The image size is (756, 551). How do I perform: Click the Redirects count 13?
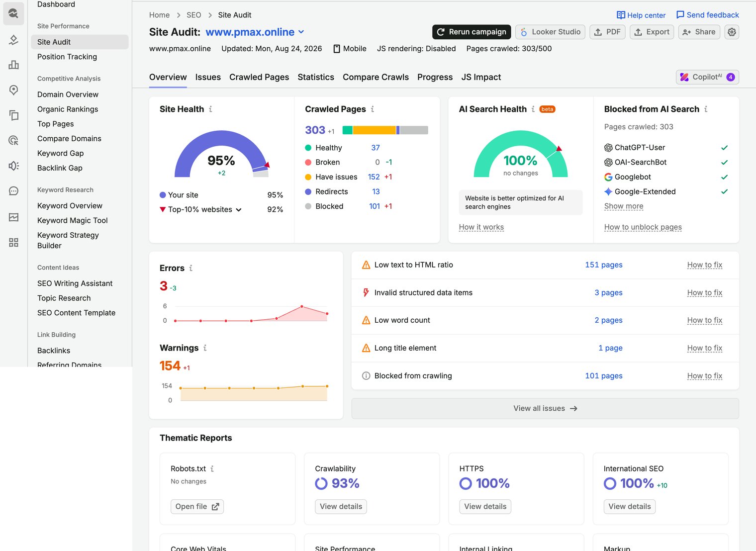376,192
